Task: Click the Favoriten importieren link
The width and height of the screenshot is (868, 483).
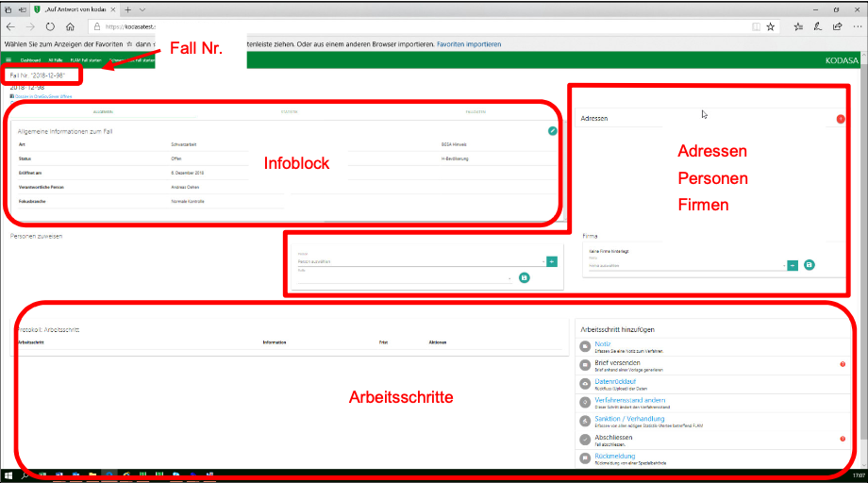Action: tap(469, 44)
